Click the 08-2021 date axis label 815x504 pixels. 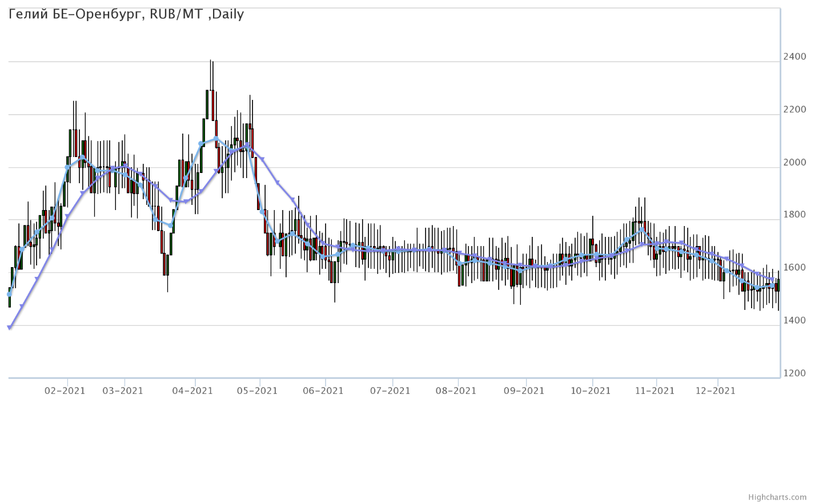click(456, 391)
